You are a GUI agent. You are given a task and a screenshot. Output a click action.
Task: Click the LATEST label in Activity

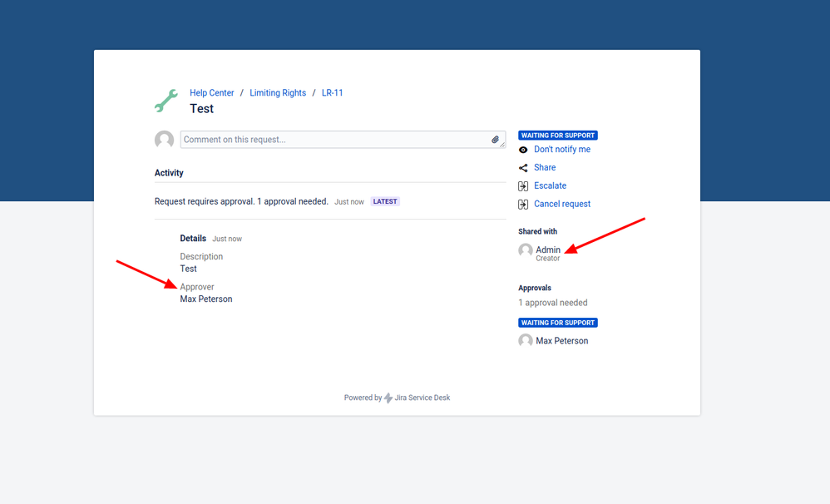coord(385,202)
